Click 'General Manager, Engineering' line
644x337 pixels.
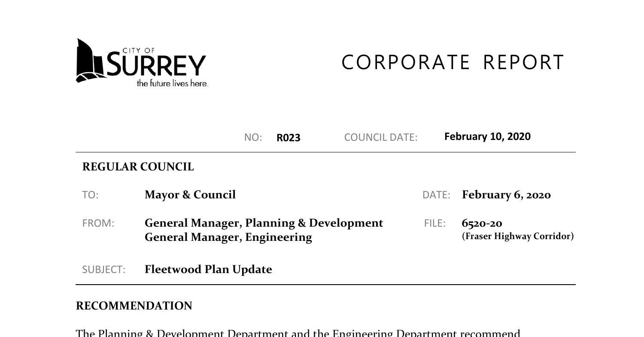[228, 237]
